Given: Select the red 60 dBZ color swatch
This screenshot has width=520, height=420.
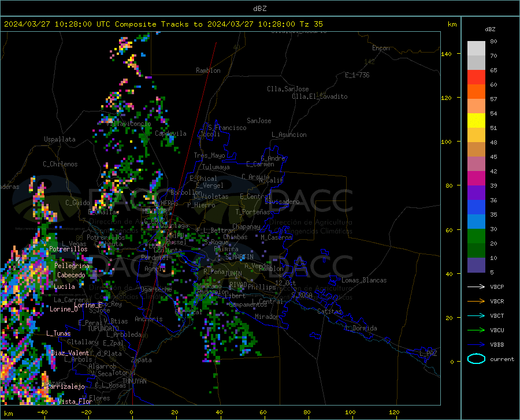Looking at the screenshot, I should 476,77.
